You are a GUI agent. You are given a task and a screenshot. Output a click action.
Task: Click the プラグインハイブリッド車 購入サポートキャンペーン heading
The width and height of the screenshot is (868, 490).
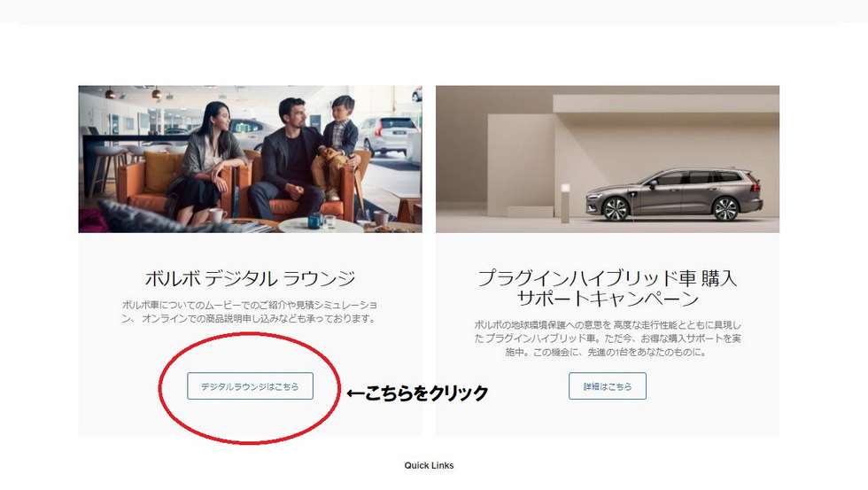coord(608,288)
